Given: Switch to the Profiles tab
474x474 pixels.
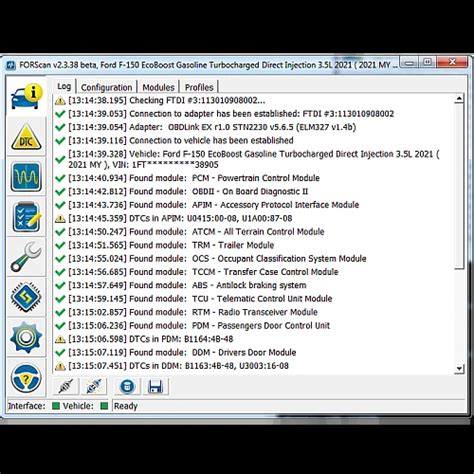Looking at the screenshot, I should click(199, 87).
